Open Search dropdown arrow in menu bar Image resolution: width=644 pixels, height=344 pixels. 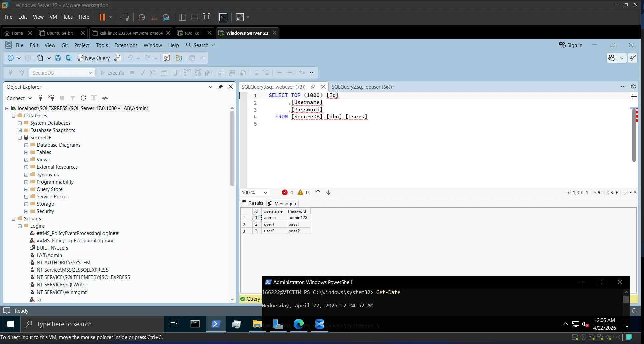tap(213, 45)
